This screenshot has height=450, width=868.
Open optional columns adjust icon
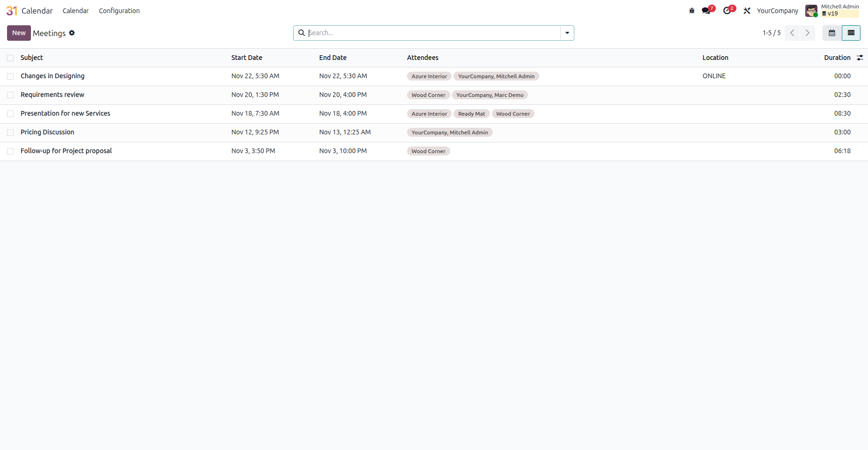click(x=860, y=58)
